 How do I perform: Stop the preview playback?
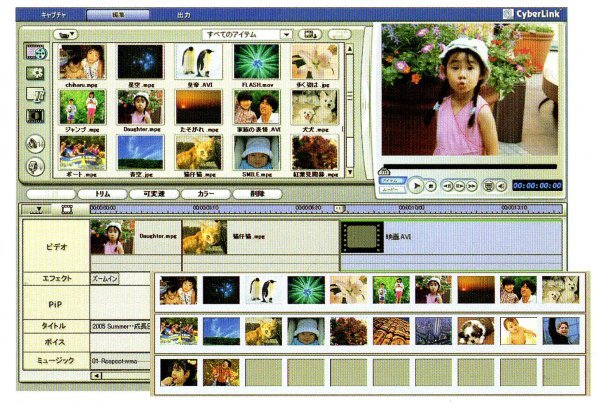(x=431, y=186)
